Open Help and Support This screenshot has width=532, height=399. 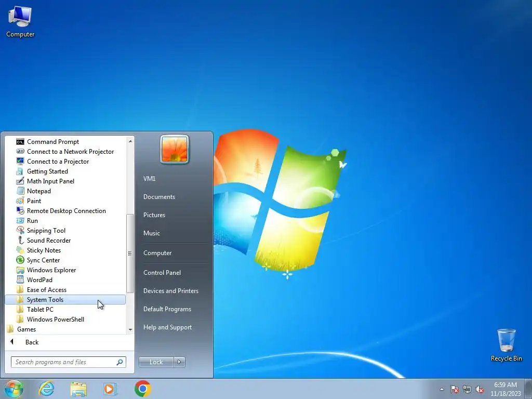168,327
